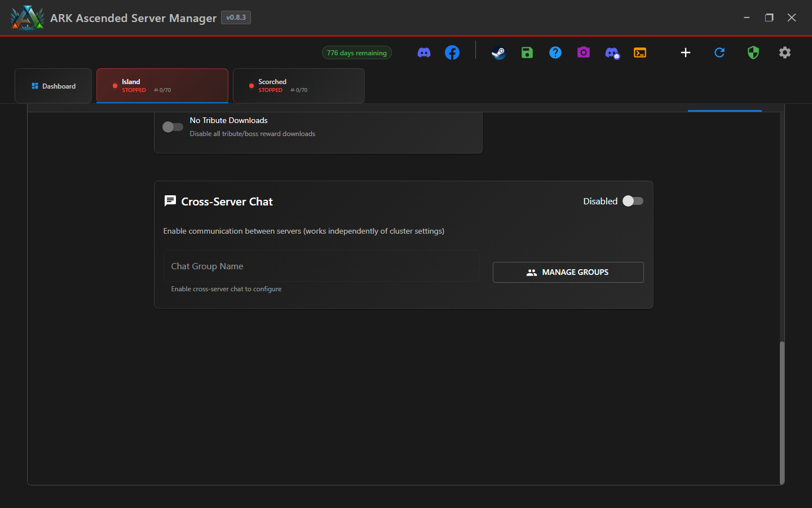
Task: Click 'Disabled' status label
Action: click(600, 201)
